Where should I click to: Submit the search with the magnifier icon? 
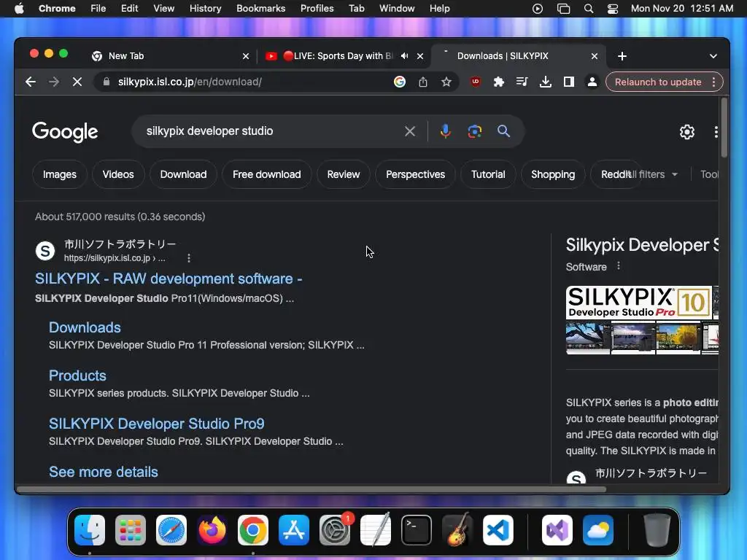[x=503, y=131]
